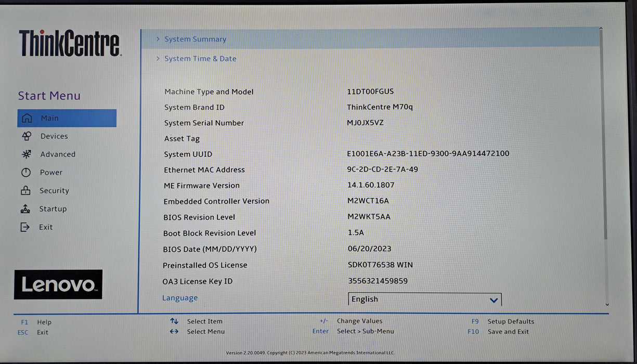Open the Security menu
The width and height of the screenshot is (637, 364).
[54, 191]
